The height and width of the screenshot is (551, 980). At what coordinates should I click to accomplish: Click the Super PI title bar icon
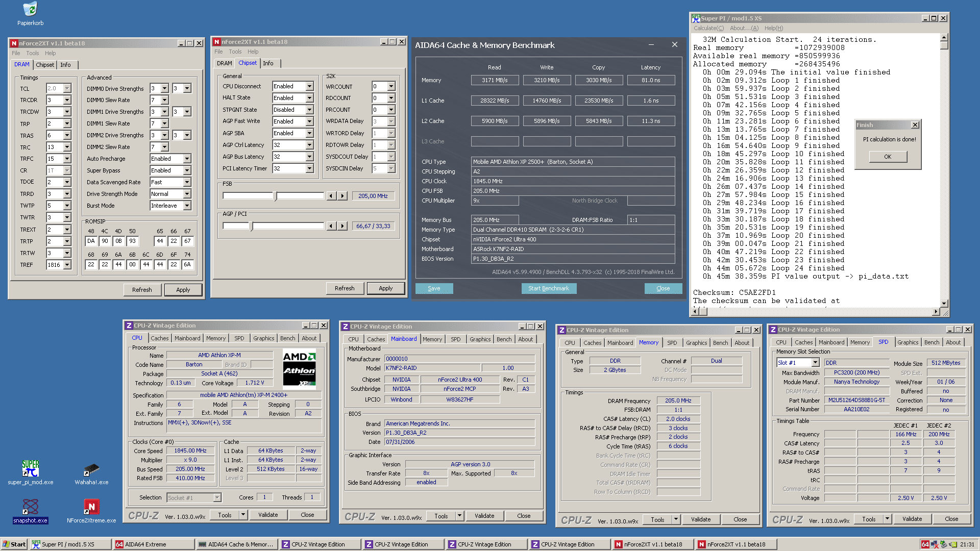[x=696, y=18]
